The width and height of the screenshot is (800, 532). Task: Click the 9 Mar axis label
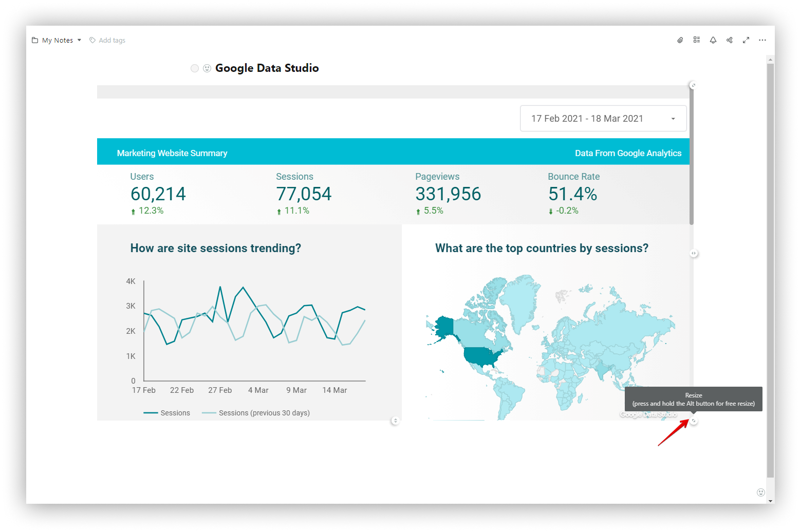296,390
